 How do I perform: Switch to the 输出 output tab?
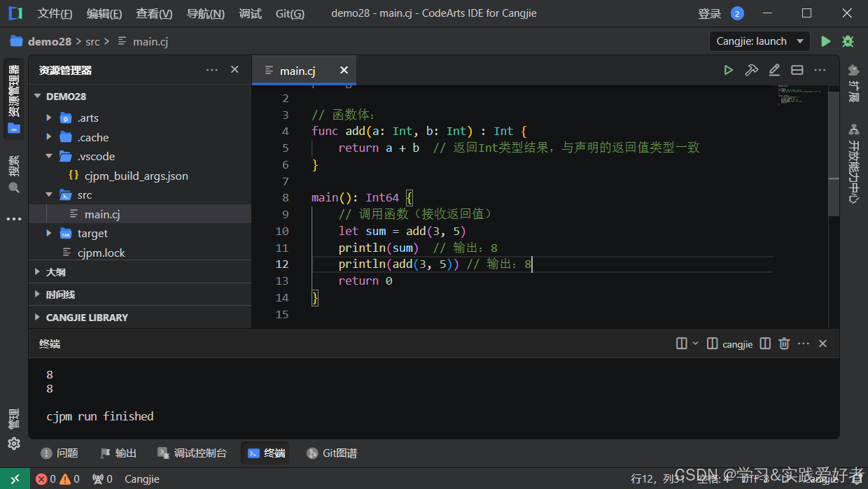118,453
